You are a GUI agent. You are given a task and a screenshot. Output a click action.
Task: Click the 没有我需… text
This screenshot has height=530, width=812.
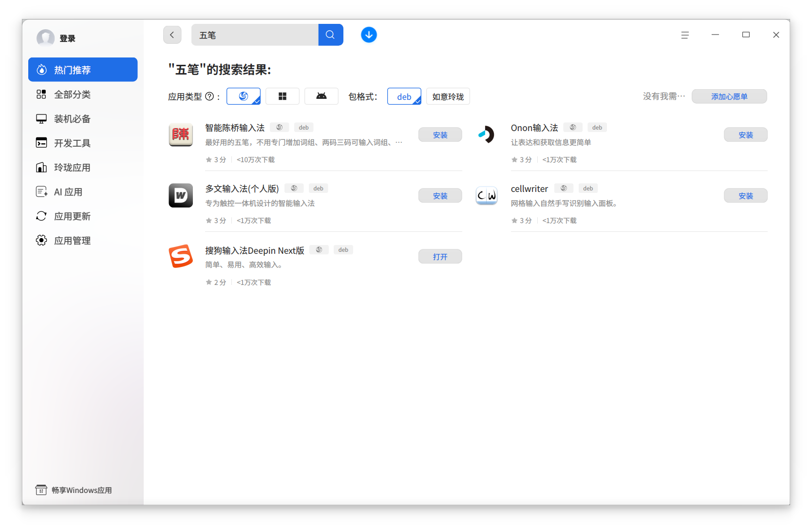[664, 96]
